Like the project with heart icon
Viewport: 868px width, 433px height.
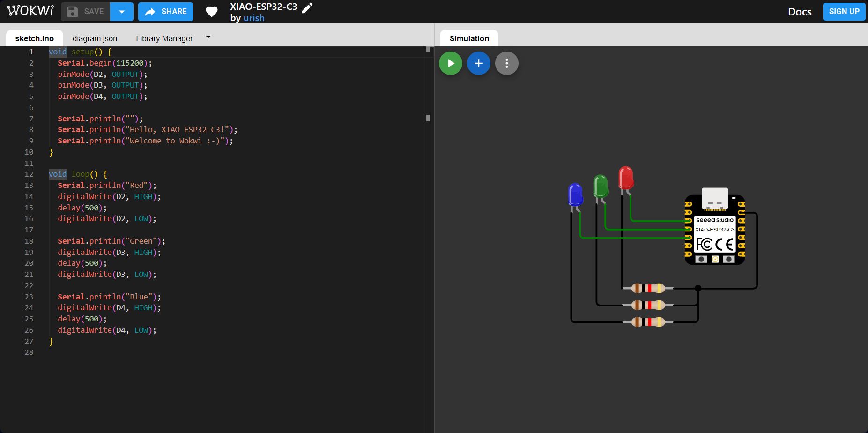coord(212,12)
